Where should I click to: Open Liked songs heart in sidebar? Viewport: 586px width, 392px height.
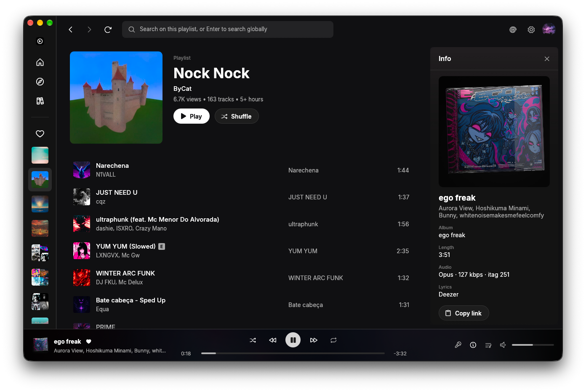pyautogui.click(x=40, y=134)
